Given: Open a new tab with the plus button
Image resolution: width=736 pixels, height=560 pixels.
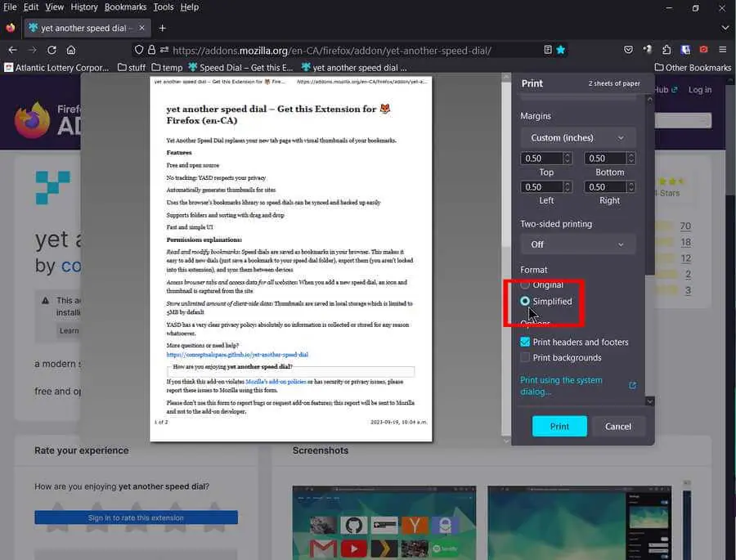Looking at the screenshot, I should 163,28.
